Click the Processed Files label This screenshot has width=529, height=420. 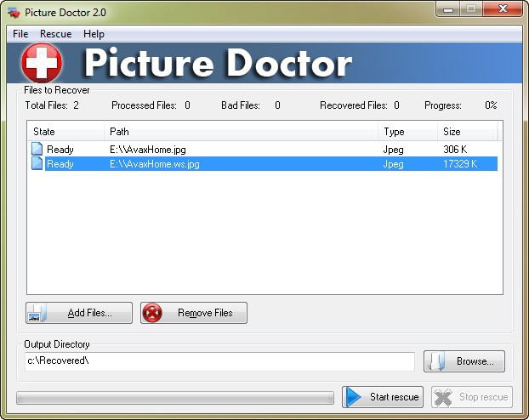tap(144, 105)
